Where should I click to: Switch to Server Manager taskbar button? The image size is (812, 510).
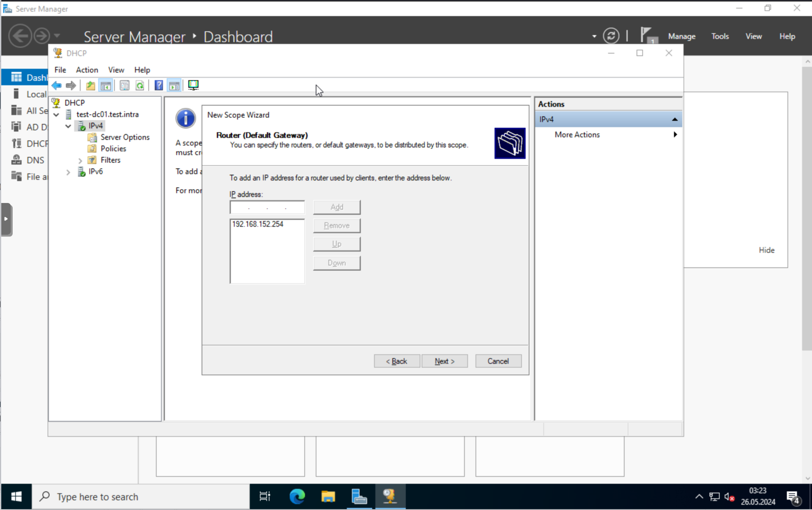(x=359, y=496)
